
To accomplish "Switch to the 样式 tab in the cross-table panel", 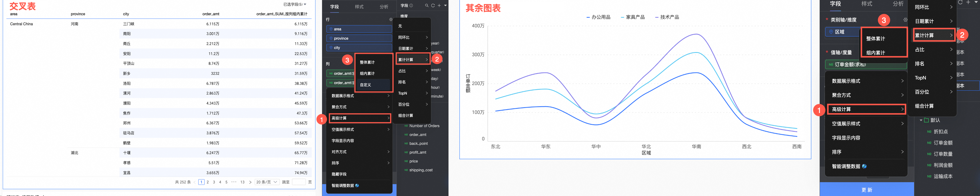I will (x=359, y=7).
